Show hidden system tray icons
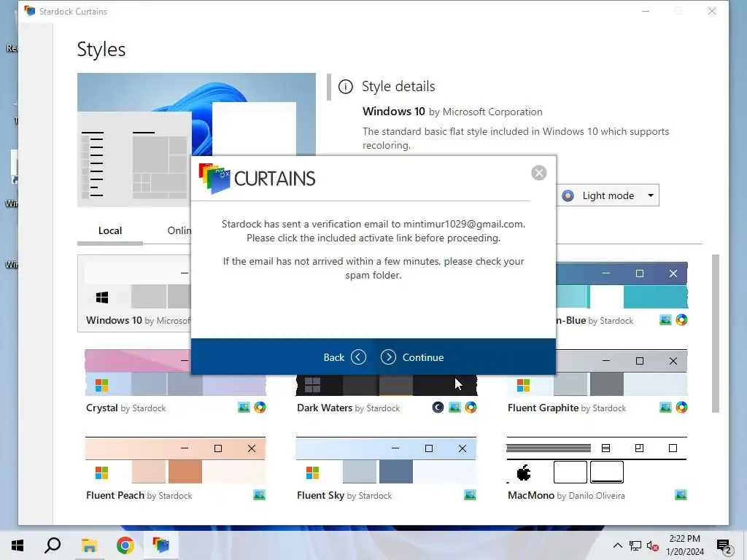This screenshot has height=560, width=747. (617, 545)
